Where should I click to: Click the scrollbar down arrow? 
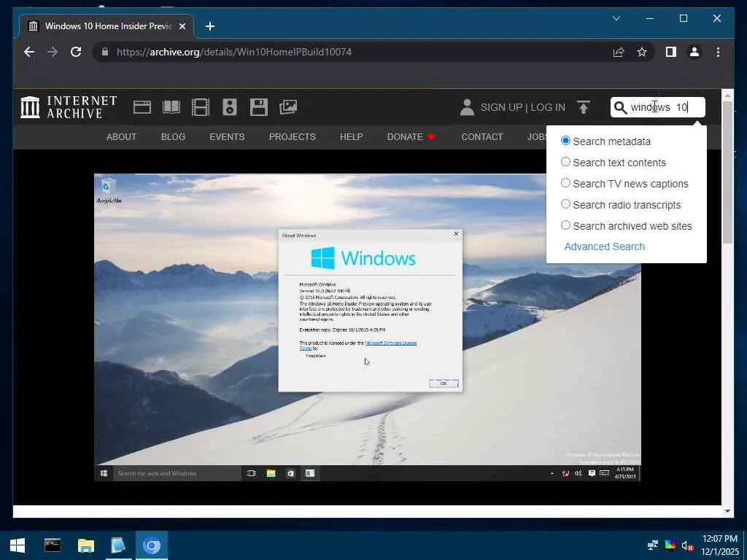[x=727, y=511]
